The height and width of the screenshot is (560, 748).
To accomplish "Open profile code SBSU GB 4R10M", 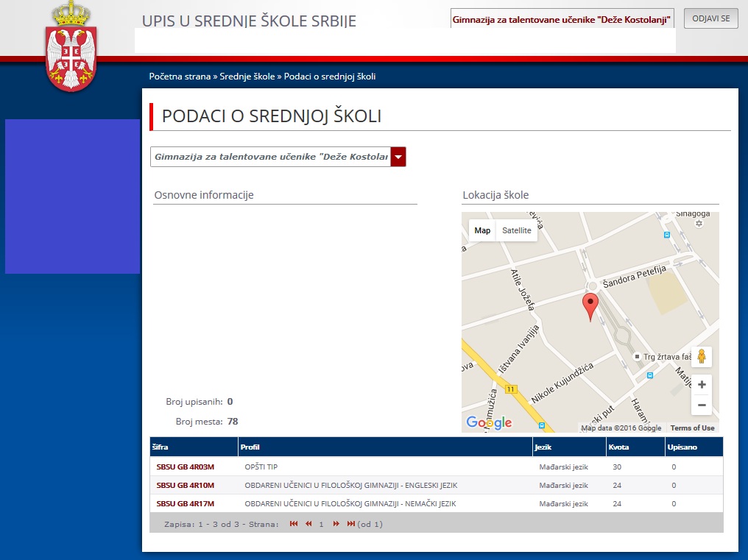I will click(185, 485).
